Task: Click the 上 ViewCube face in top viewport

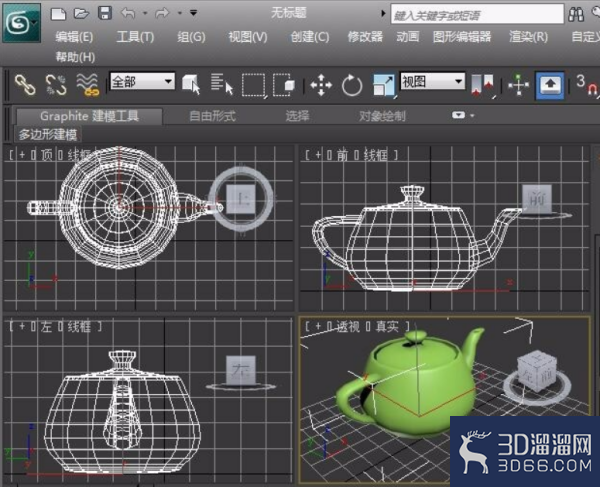Action: click(241, 199)
